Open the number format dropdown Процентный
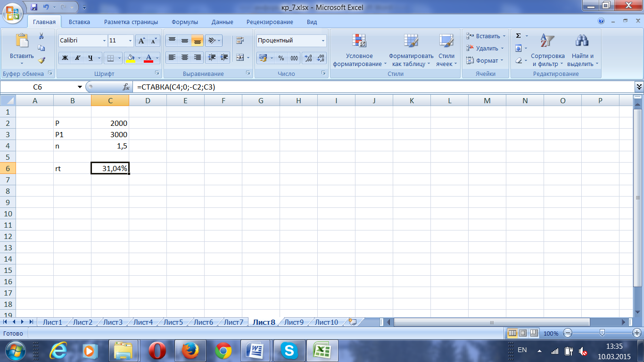 pos(323,41)
